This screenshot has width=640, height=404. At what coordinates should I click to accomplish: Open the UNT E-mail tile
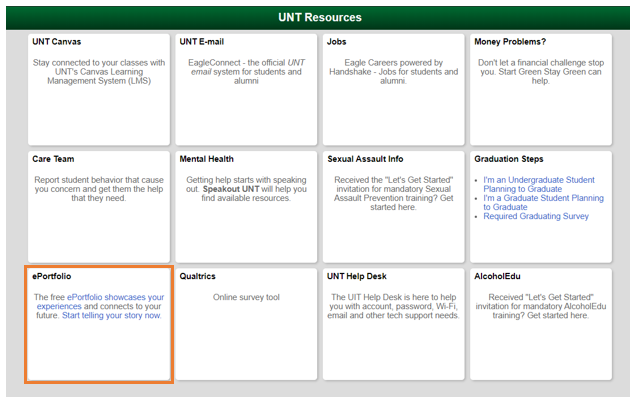click(246, 89)
